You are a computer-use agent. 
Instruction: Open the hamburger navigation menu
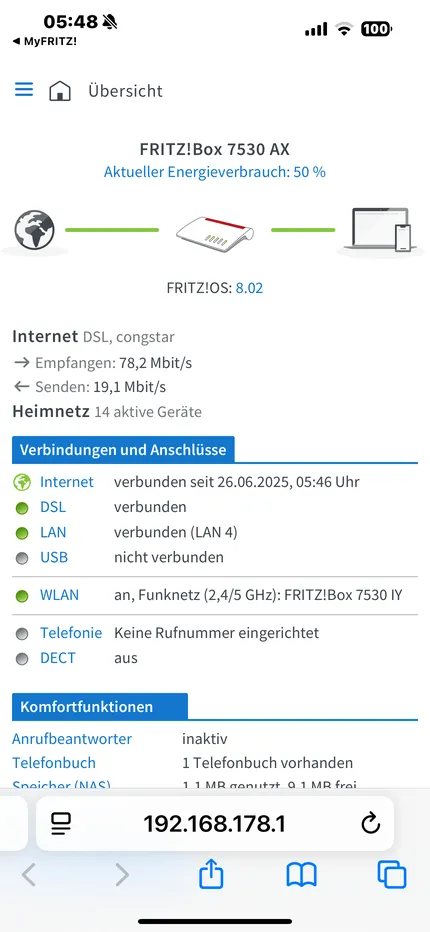tap(24, 90)
